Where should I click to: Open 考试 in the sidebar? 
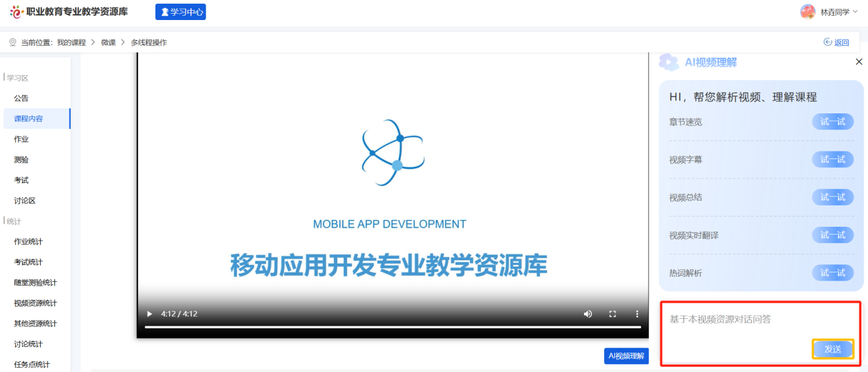[21, 180]
